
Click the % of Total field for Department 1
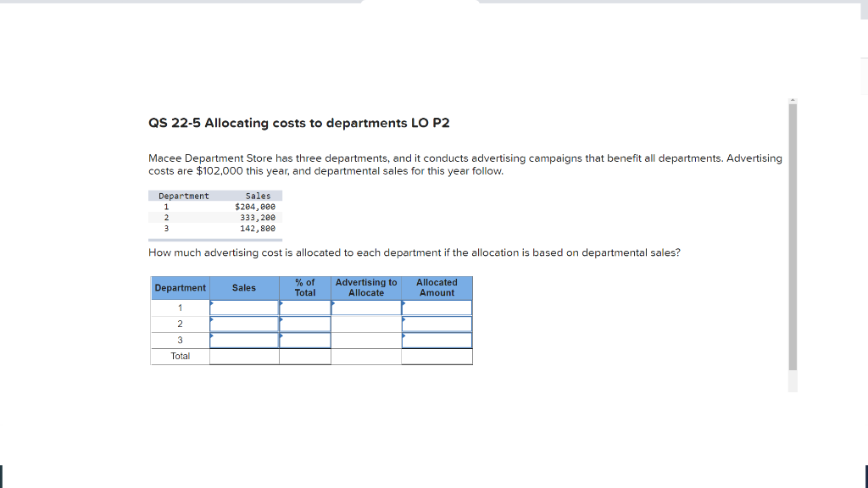tap(305, 306)
